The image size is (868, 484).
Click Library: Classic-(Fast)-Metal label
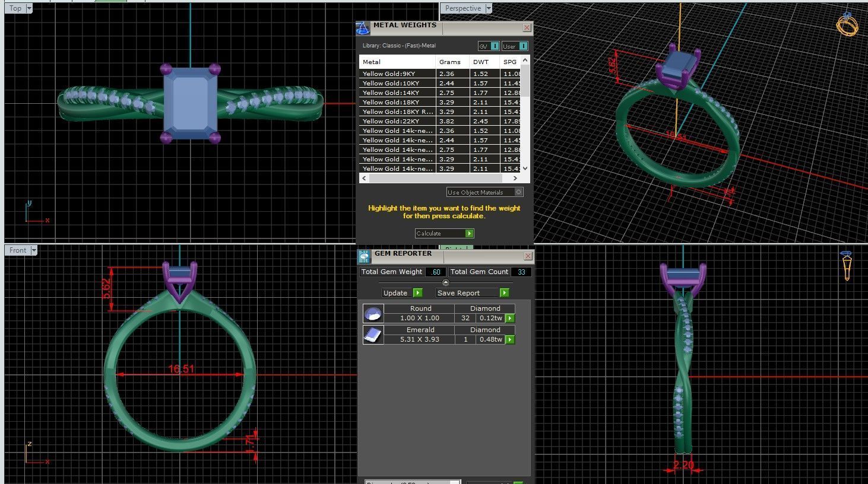[399, 46]
